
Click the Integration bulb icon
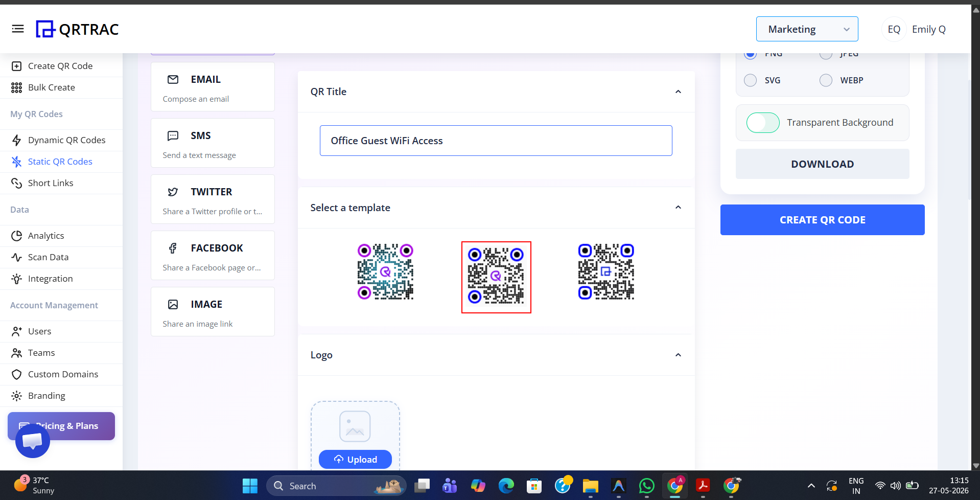click(16, 279)
